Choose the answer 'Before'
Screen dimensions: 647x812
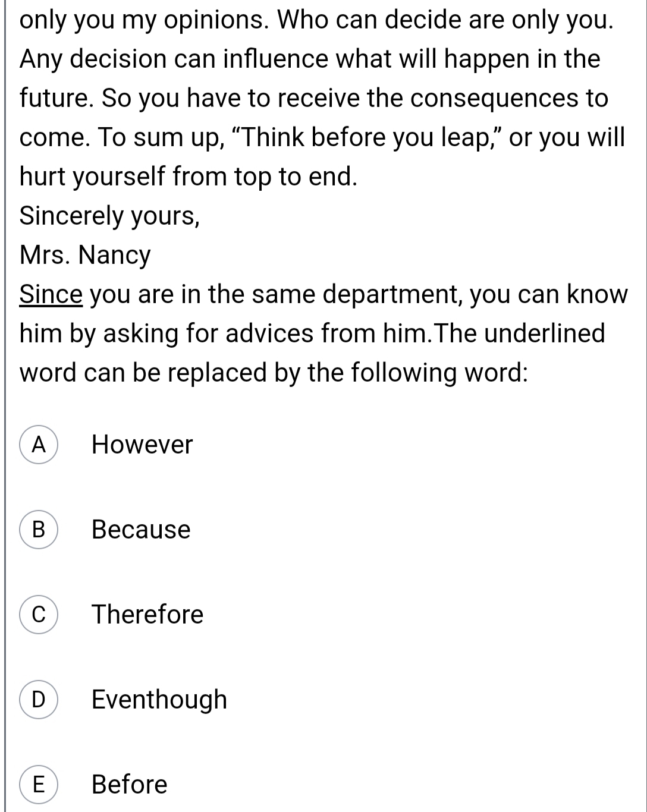[x=130, y=785]
